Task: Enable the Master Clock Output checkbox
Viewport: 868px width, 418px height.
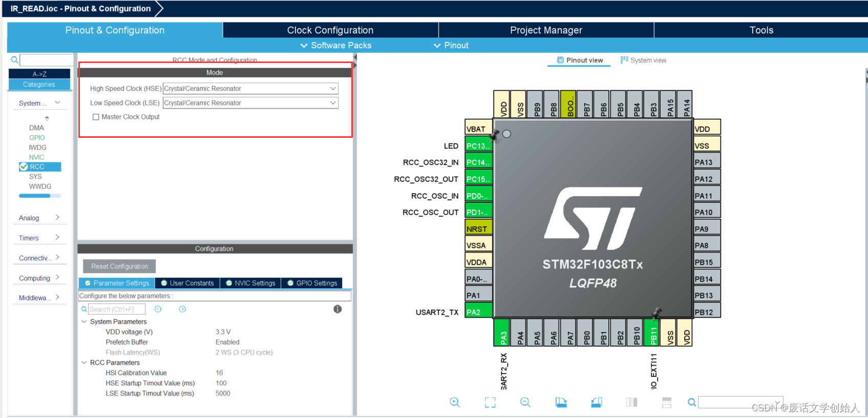Action: click(96, 117)
